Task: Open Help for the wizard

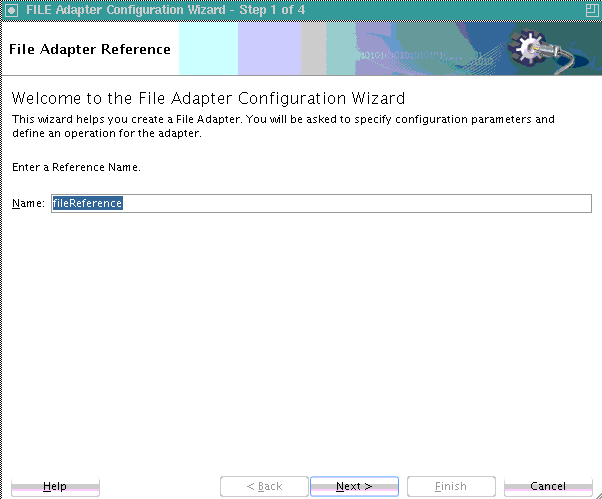Action: (55, 486)
